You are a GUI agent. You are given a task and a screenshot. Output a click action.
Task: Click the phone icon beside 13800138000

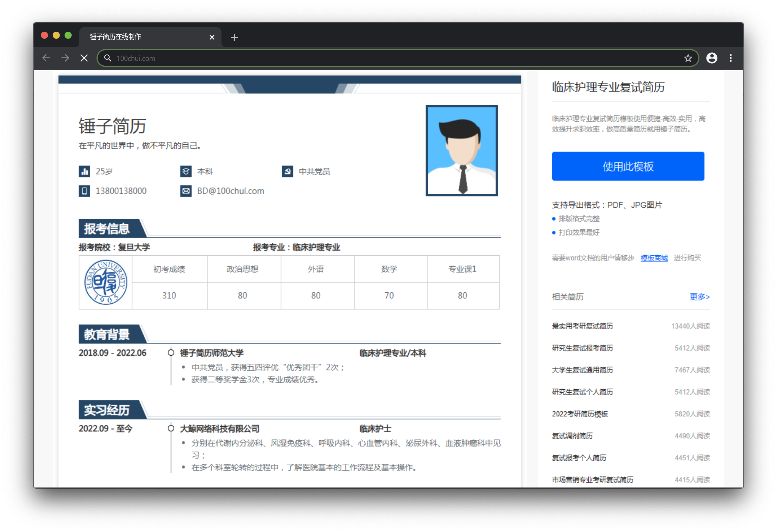(84, 191)
